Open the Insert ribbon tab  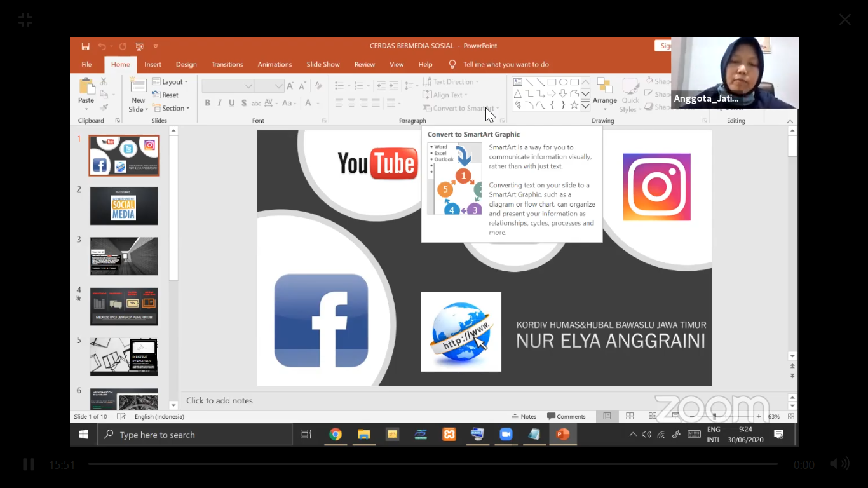(153, 64)
